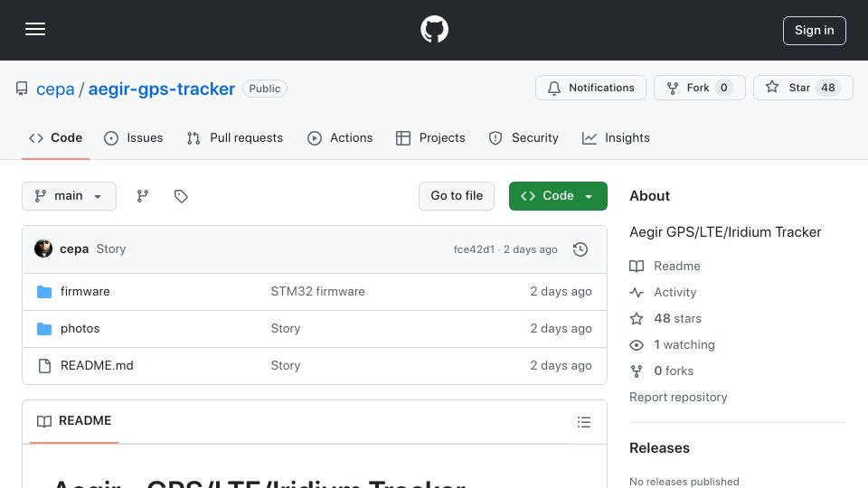The width and height of the screenshot is (868, 488).
Task: Click the Public visibility label
Action: (x=265, y=89)
